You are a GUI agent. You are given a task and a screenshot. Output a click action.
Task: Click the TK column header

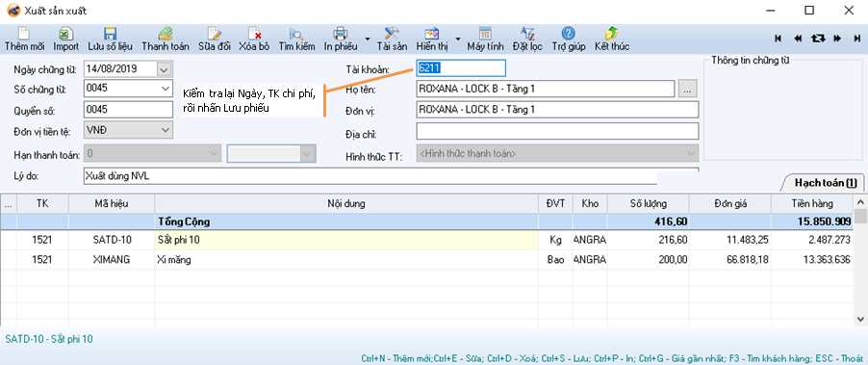[42, 203]
